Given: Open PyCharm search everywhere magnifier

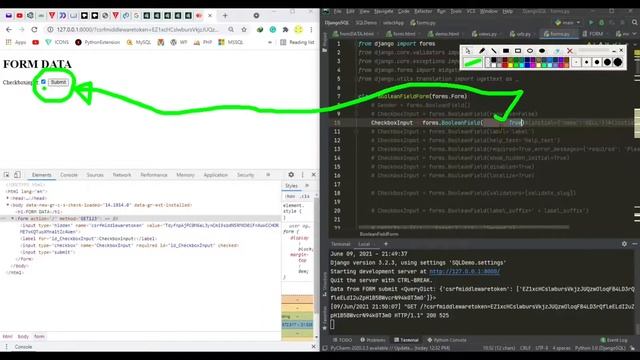Looking at the screenshot, I should click(634, 22).
